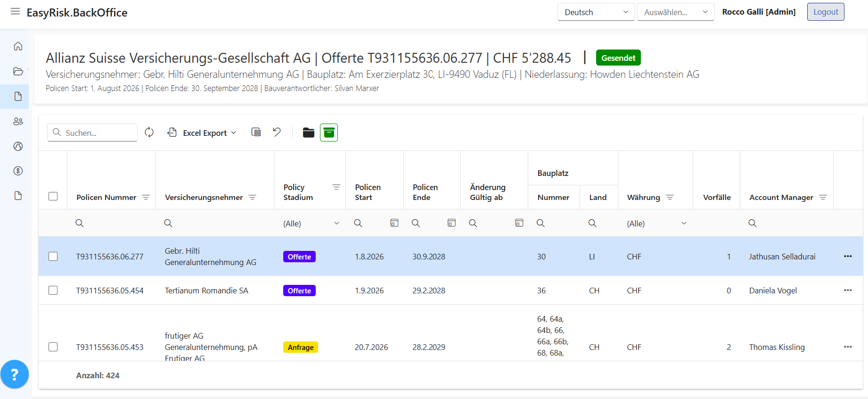Viewport: 868px width, 399px height.
Task: Open the pie chart icon in sidebar
Action: [18, 146]
